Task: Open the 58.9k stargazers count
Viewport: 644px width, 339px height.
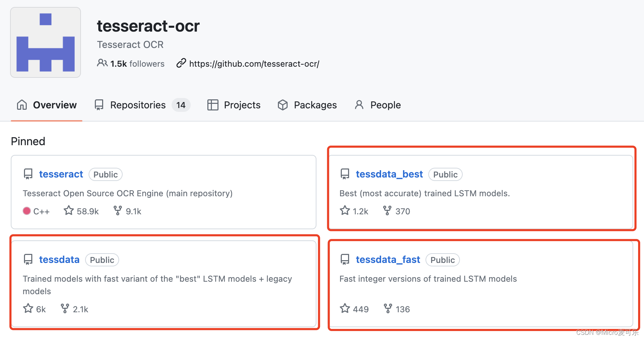Action: pos(88,211)
